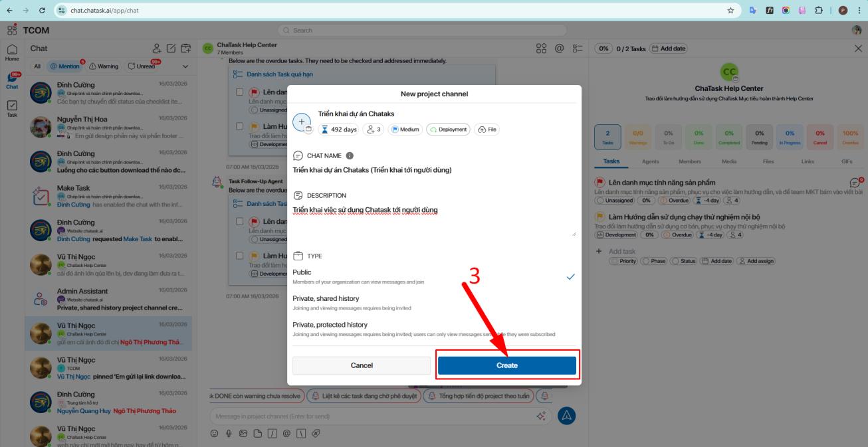This screenshot has width=868, height=447.
Task: Click the compose new message icon
Action: pyautogui.click(x=171, y=48)
